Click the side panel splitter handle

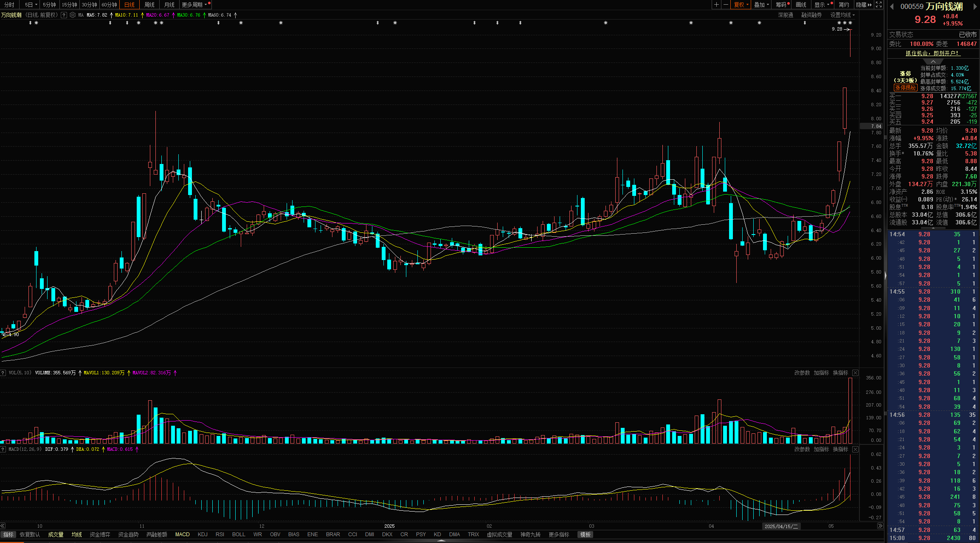(886, 275)
